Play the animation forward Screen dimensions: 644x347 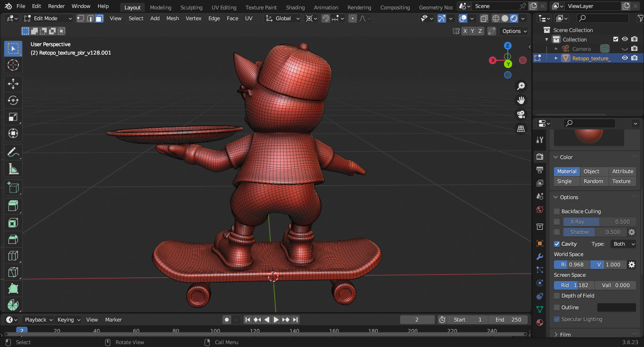click(276, 320)
